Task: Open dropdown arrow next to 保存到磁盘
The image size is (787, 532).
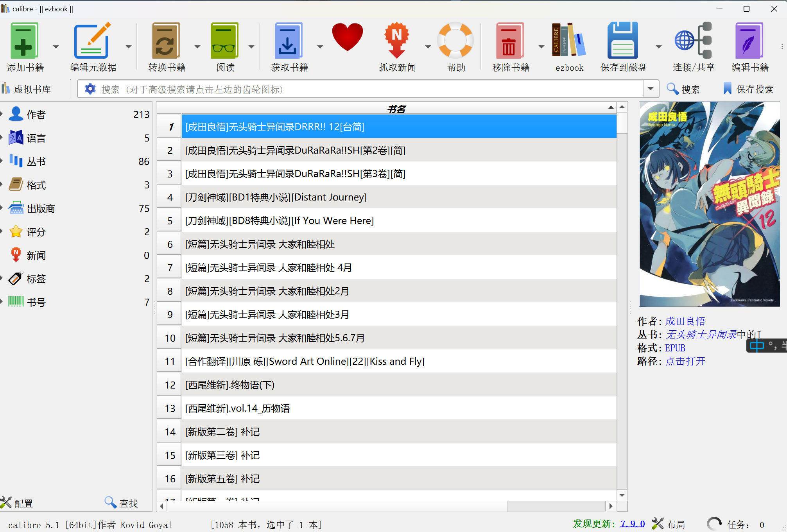Action: point(659,47)
